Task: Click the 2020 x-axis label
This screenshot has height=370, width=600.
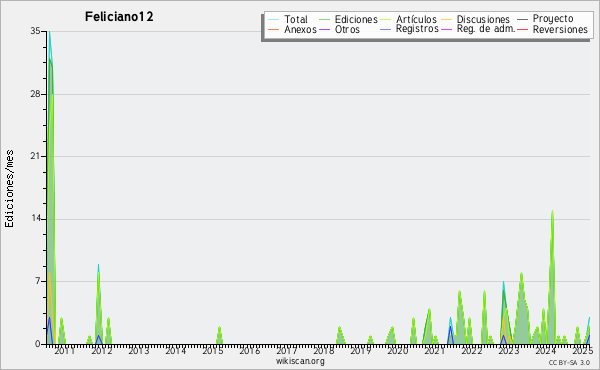Action: 398,350
